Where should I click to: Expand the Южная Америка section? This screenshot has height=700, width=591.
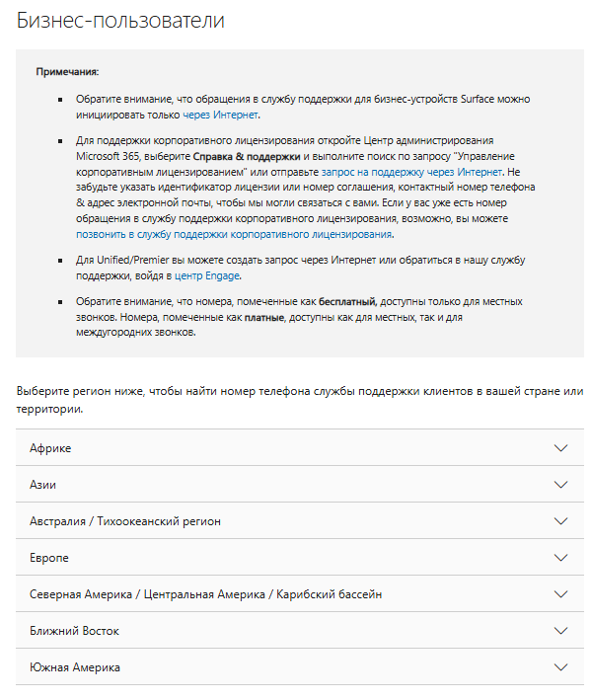[x=300, y=667]
